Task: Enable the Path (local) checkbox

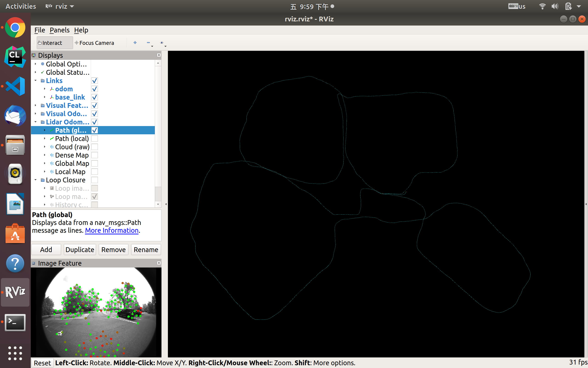Action: pyautogui.click(x=95, y=138)
